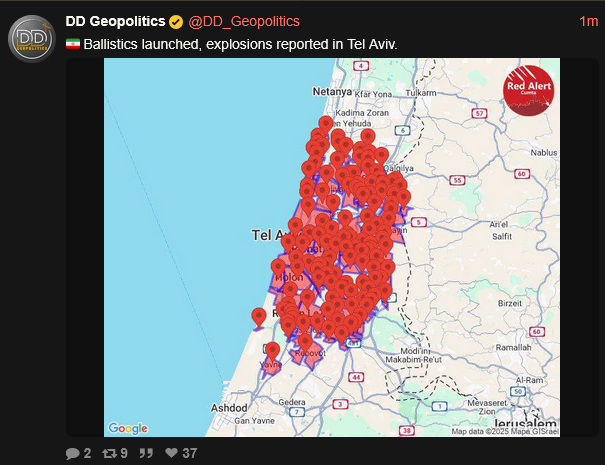This screenshot has height=465, width=605.
Task: Click the route 55 highway shield
Action: coord(457,180)
